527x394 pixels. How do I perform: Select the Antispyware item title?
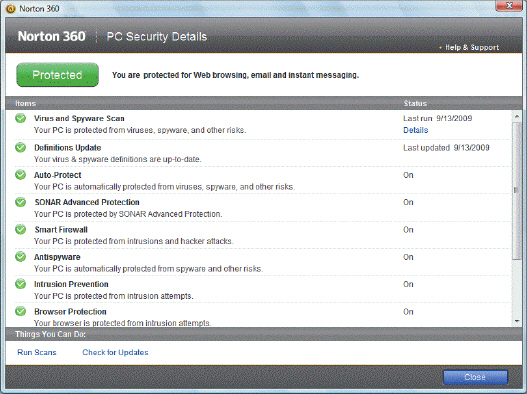57,257
